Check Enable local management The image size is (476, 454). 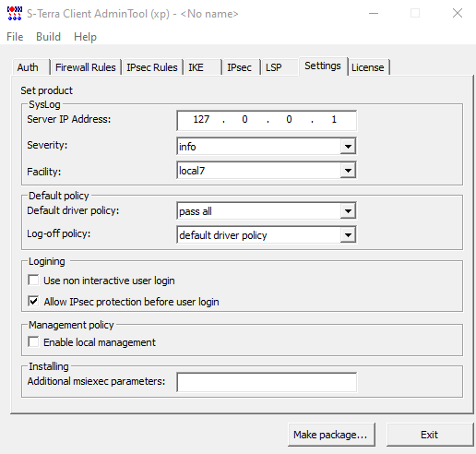tap(33, 342)
